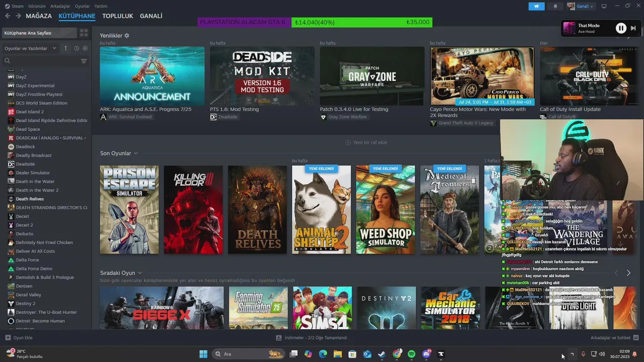The height and width of the screenshot is (362, 644).
Task: Open Microsoft Edge from the taskbar
Action: tap(323, 354)
